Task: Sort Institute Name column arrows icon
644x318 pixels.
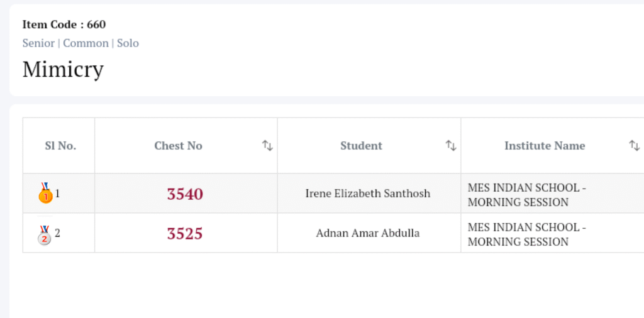Action: 635,146
